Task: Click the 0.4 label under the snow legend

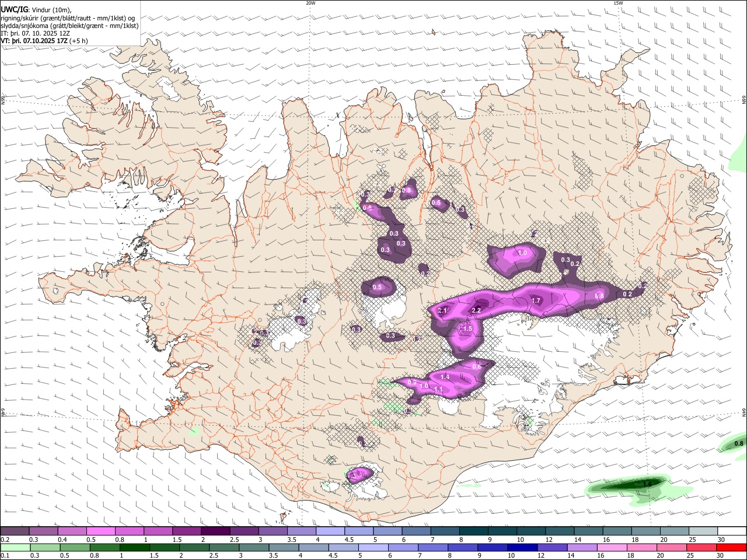Action: tap(62, 539)
